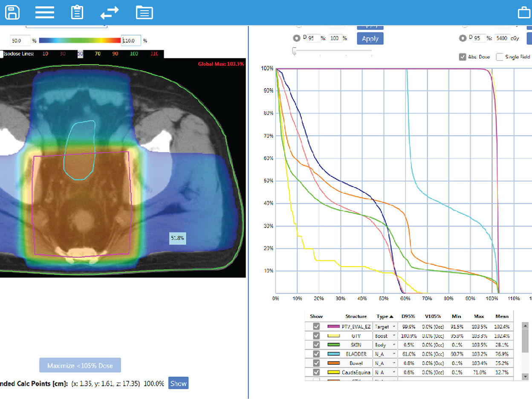Image resolution: width=532 pixels, height=399 pixels.
Task: Select the swap-arrows comparison icon
Action: [x=110, y=12]
